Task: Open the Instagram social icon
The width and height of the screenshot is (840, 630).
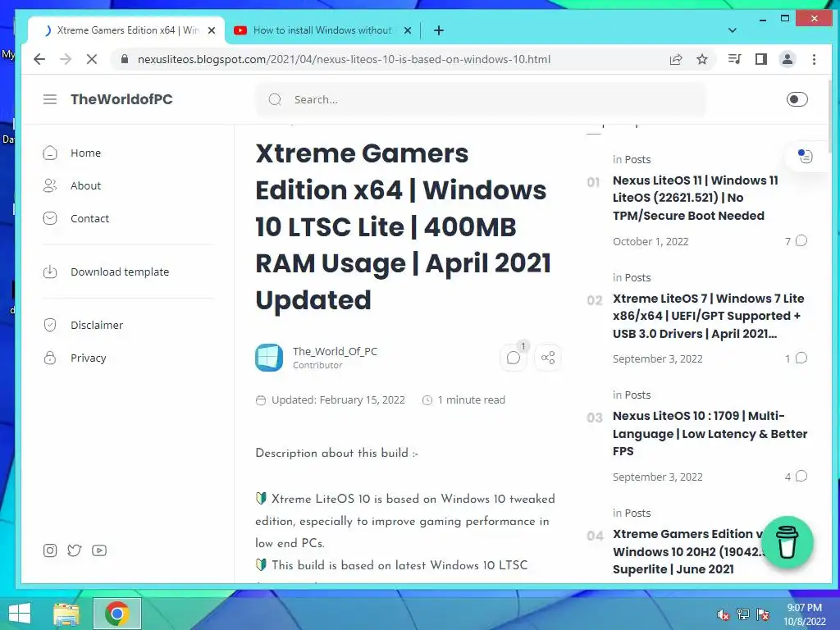Action: [x=50, y=550]
